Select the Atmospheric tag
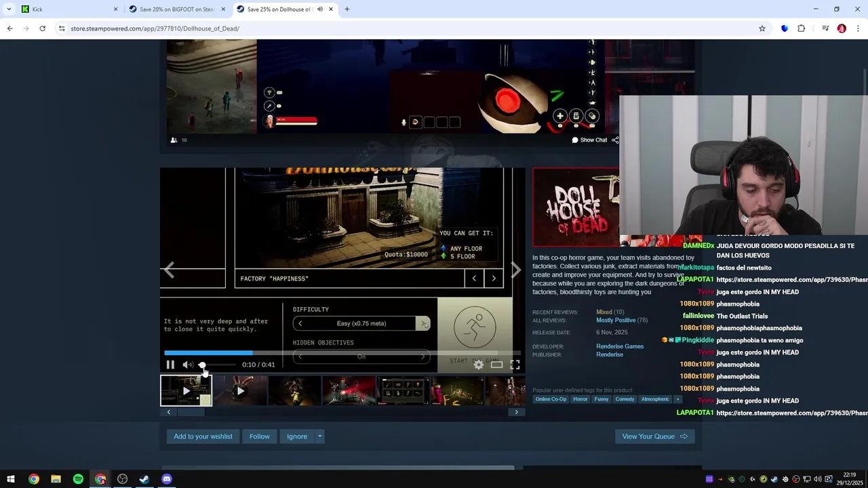868x488 pixels. (x=655, y=399)
